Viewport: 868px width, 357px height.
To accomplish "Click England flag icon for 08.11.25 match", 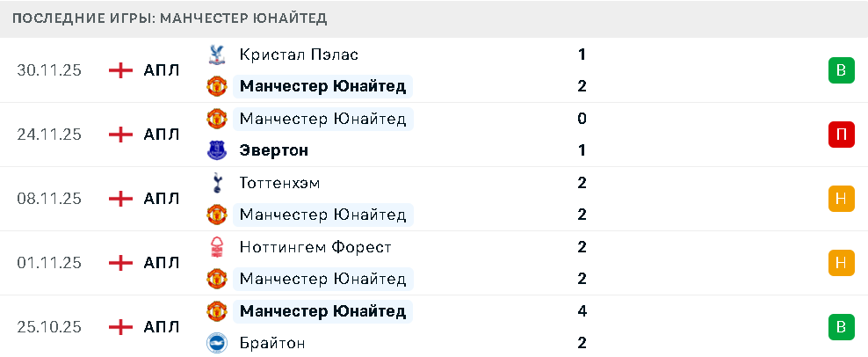I will click(120, 199).
